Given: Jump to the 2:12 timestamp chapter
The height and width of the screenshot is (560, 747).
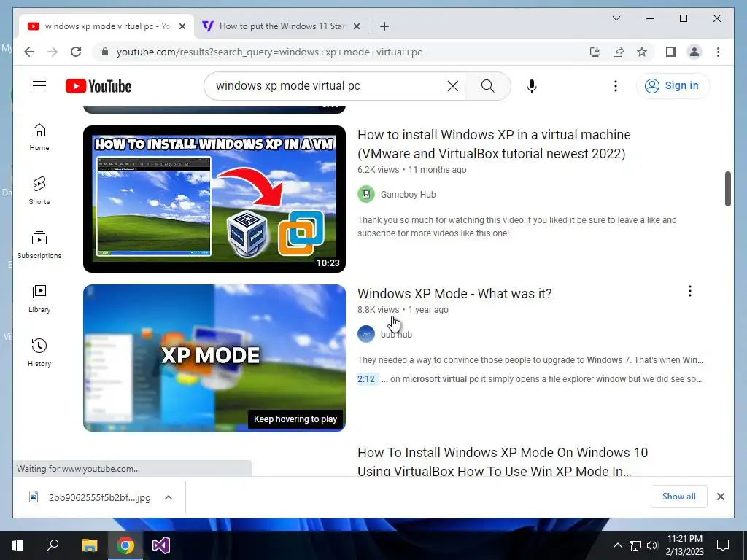Looking at the screenshot, I should pyautogui.click(x=366, y=379).
